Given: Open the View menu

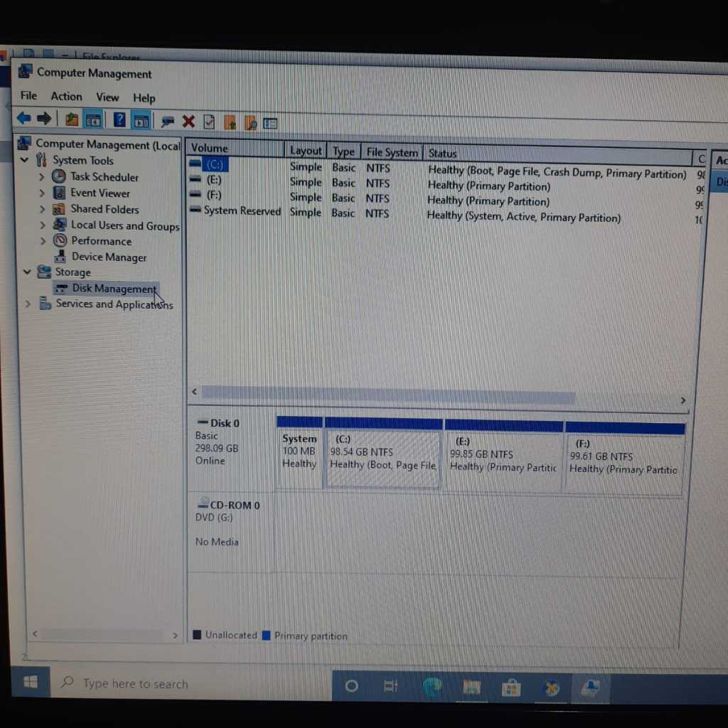Looking at the screenshot, I should (107, 97).
